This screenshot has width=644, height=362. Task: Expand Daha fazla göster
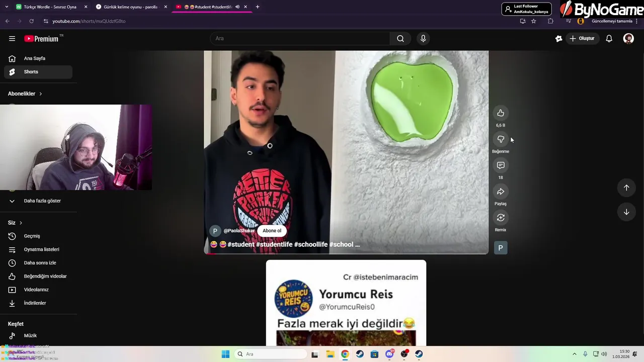coord(38,201)
